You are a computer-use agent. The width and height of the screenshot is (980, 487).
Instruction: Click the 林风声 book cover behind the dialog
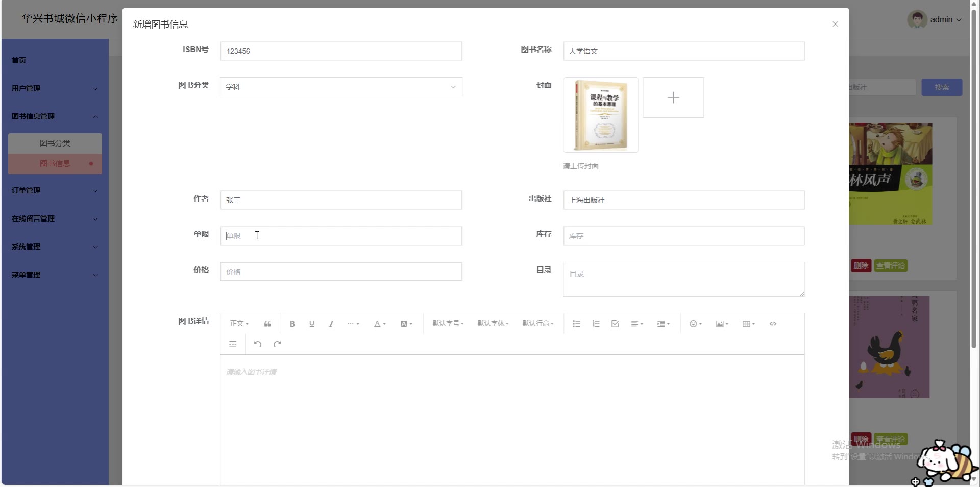[891, 174]
